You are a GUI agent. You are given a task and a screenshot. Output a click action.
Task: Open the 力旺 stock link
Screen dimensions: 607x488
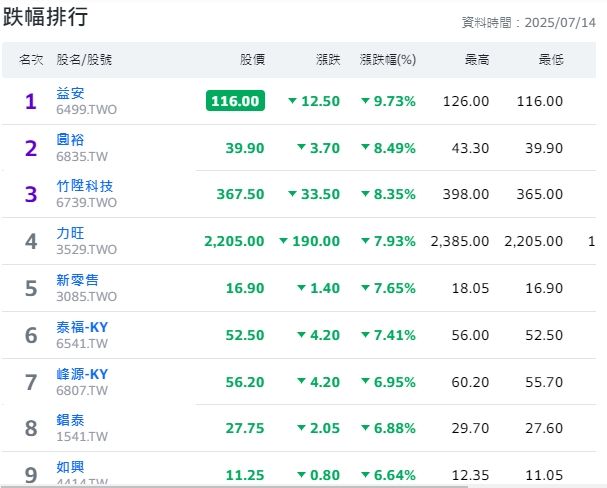[70, 233]
